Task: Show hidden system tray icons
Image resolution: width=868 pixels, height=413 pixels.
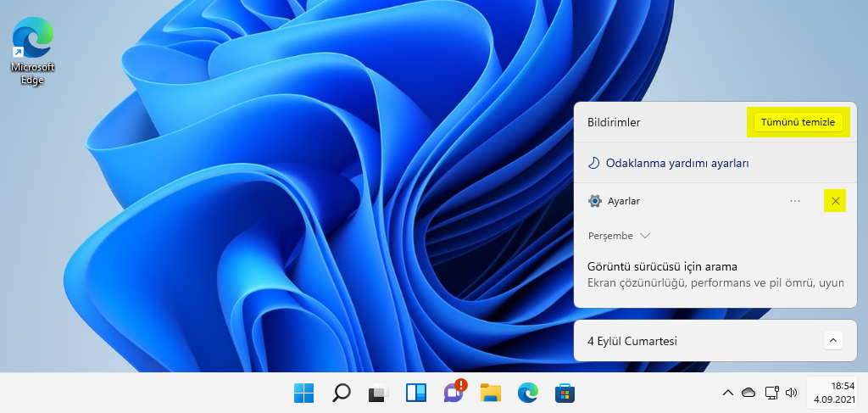Action: click(x=728, y=393)
